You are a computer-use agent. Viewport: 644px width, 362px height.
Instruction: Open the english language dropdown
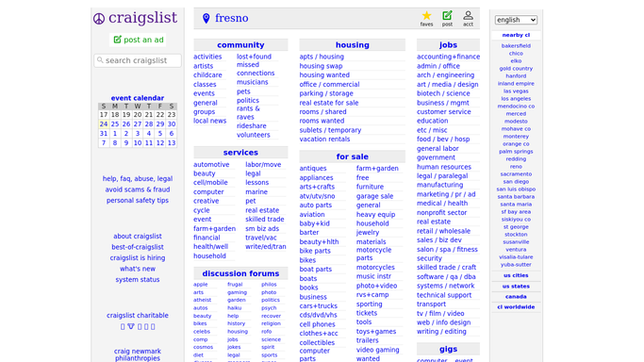[x=516, y=20]
